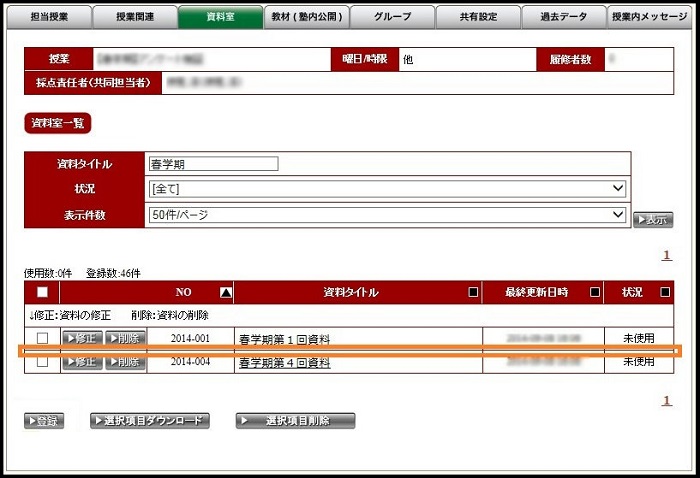Click sort icon beside 最終更新日時 header
This screenshot has width=700, height=478.
pyautogui.click(x=594, y=293)
